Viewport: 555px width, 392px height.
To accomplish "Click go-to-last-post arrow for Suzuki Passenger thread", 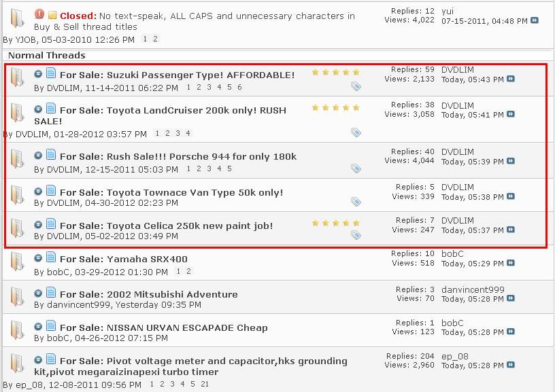I will pos(511,79).
